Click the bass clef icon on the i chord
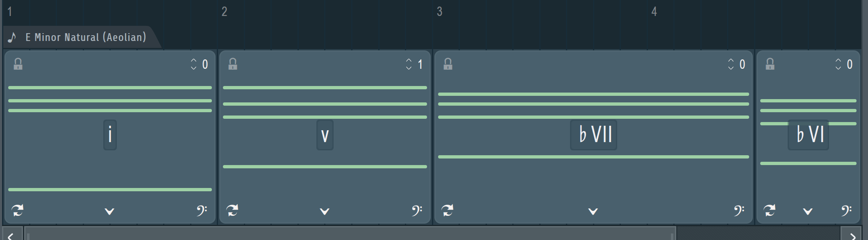This screenshot has height=240, width=868. (x=202, y=211)
